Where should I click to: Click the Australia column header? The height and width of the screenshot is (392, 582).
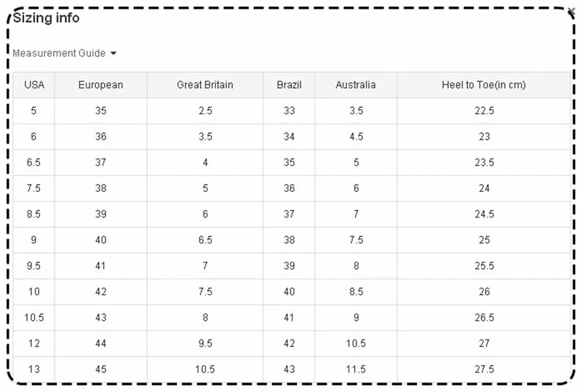click(356, 85)
